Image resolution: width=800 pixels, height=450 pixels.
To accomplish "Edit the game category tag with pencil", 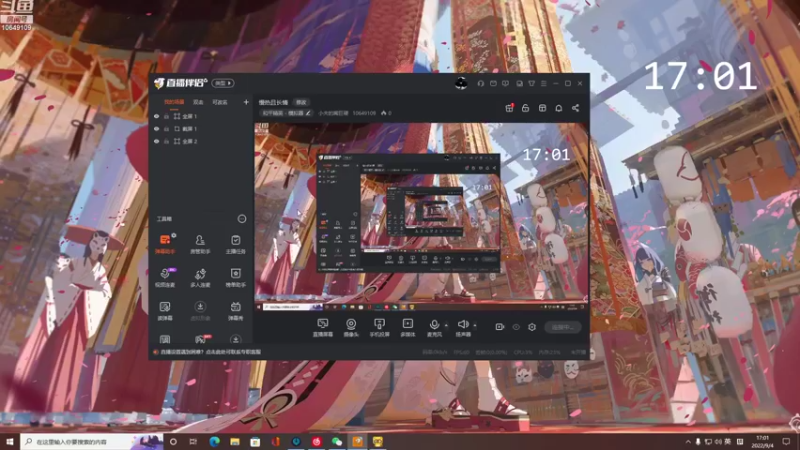I will click(x=308, y=113).
